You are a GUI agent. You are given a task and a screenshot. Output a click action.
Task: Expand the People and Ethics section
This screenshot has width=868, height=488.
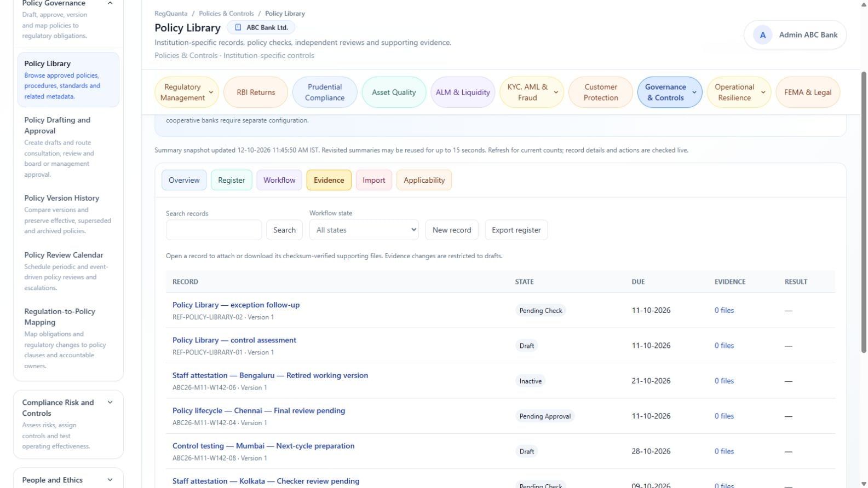coord(110,480)
